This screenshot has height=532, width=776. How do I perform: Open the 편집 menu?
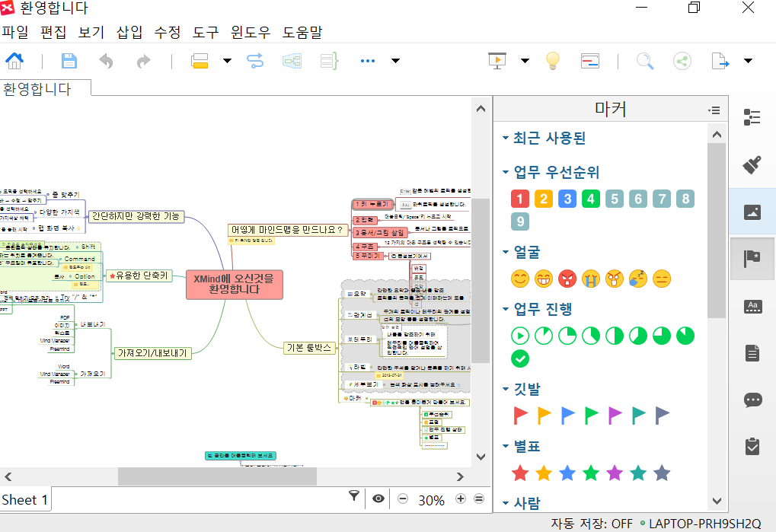(x=53, y=32)
